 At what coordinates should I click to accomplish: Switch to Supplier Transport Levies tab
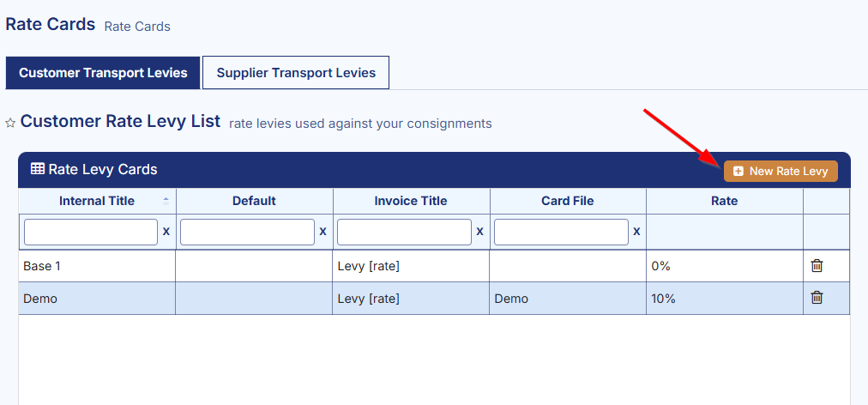coord(296,73)
